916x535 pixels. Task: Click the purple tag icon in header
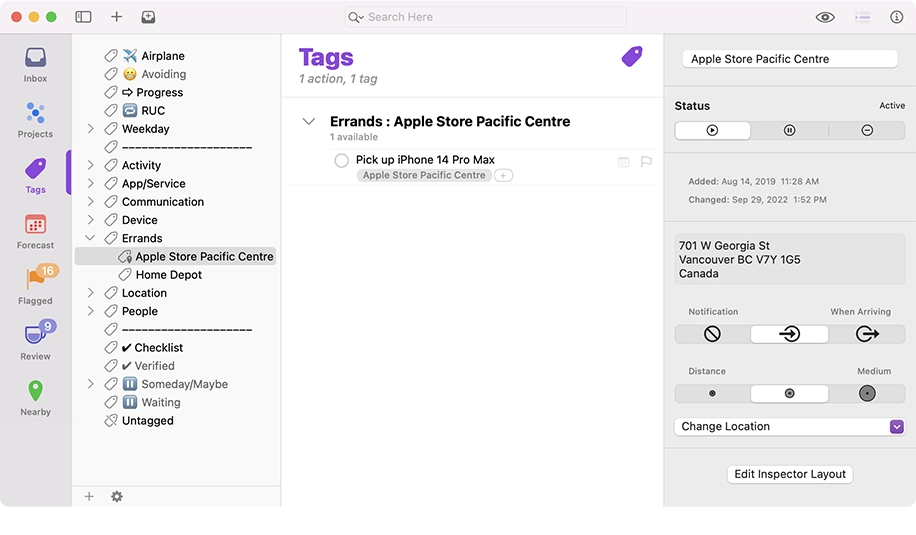pyautogui.click(x=632, y=57)
